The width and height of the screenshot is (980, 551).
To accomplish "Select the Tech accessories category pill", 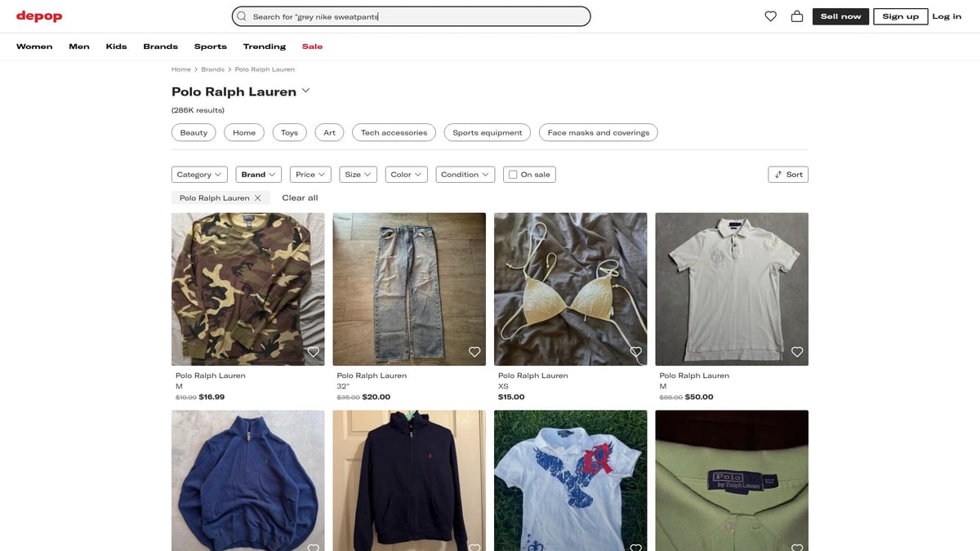I will point(394,132).
